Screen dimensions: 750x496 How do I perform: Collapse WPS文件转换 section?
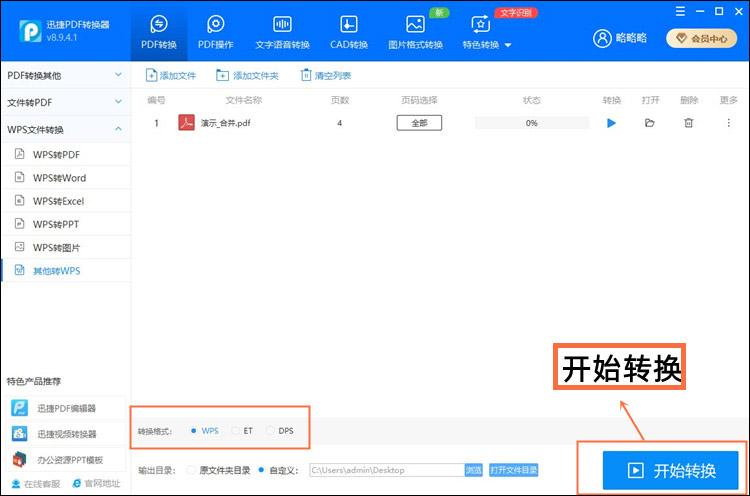click(65, 129)
